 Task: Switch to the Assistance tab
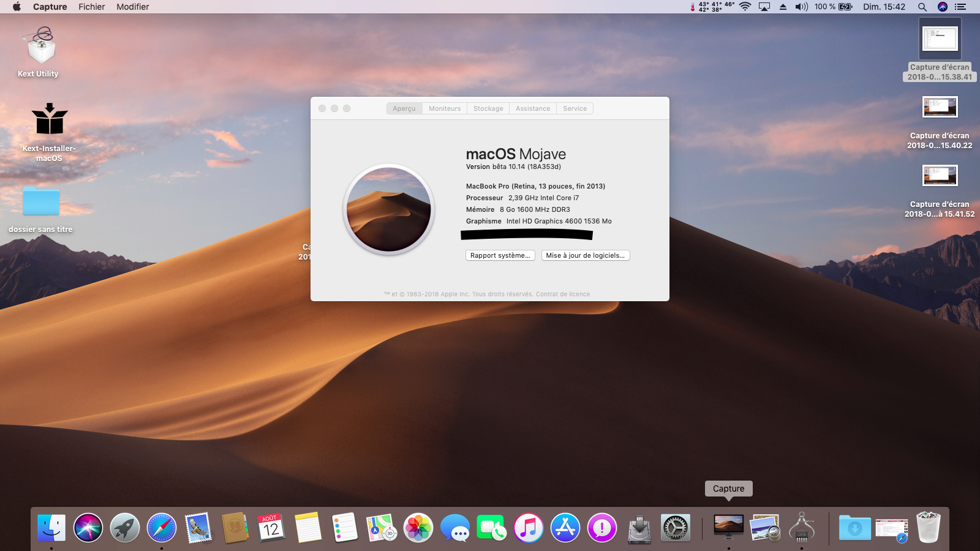click(x=533, y=108)
